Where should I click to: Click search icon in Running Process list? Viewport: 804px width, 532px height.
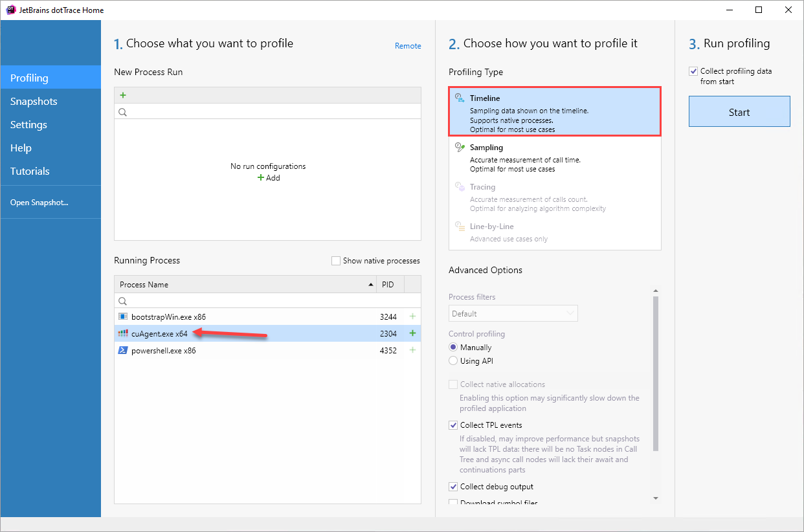click(123, 301)
